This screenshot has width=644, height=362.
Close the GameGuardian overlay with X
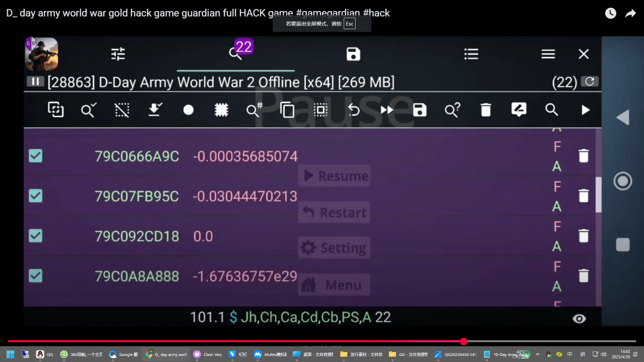584,54
